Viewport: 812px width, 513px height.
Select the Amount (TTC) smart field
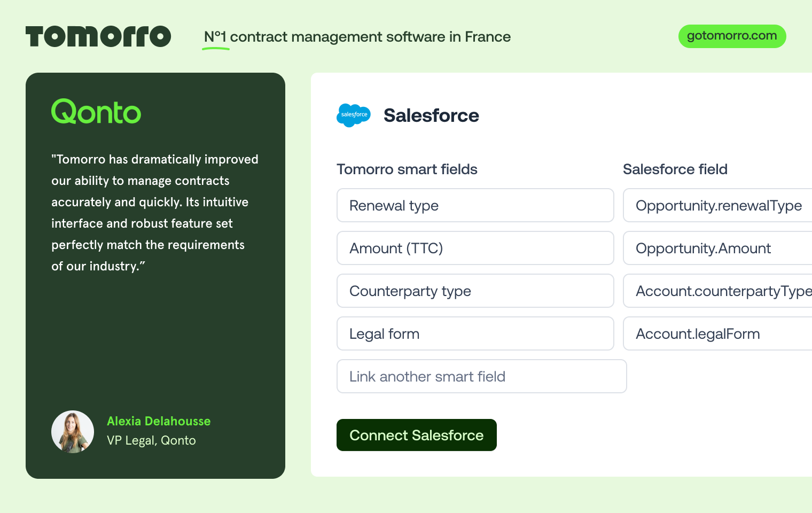pos(475,248)
